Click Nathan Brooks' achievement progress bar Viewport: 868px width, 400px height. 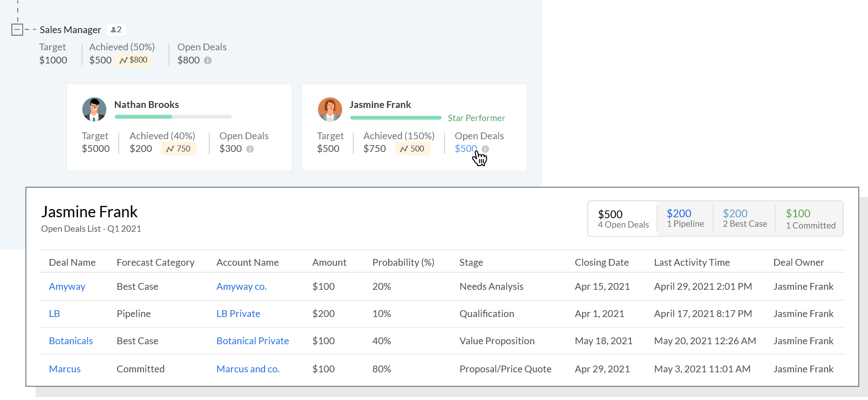click(173, 117)
